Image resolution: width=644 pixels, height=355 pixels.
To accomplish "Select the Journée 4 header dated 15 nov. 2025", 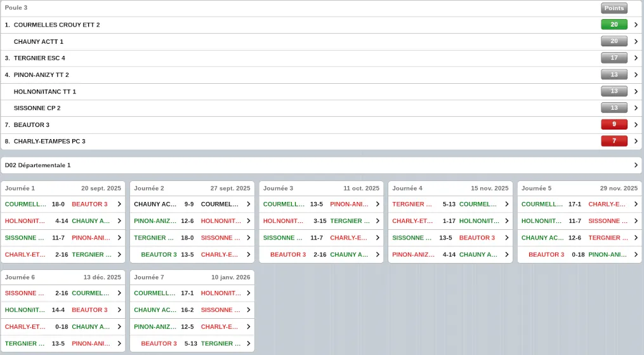I will (450, 189).
